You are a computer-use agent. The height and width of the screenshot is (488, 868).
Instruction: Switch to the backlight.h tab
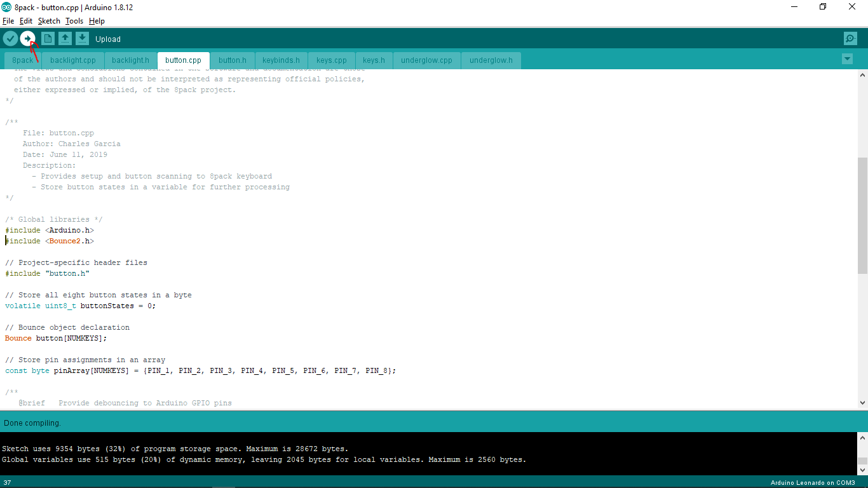[x=130, y=60]
